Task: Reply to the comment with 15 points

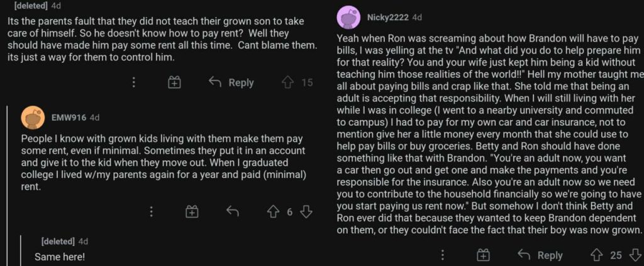Action: 231,82
